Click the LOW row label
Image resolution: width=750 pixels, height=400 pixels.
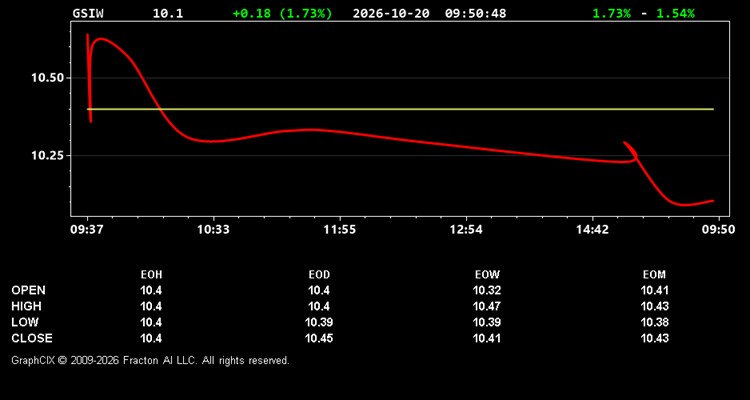[x=25, y=322]
